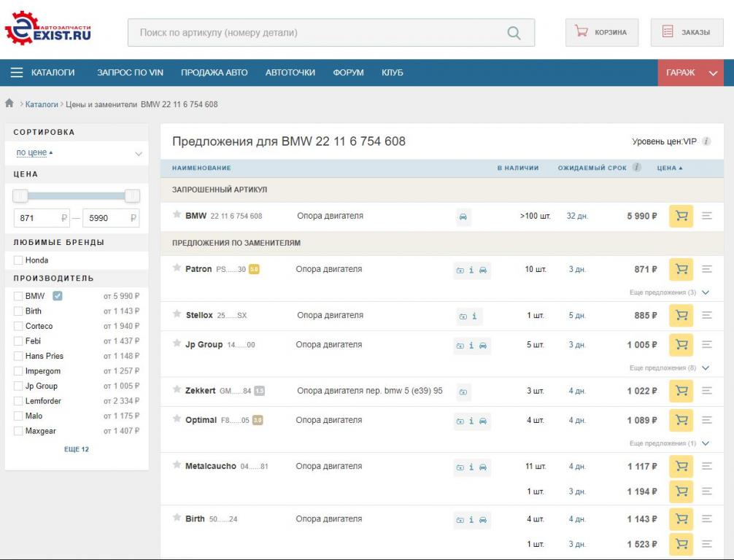Viewport: 734px width, 560px height.
Task: Open the ЗАКАЗЫ orders button
Action: [687, 32]
